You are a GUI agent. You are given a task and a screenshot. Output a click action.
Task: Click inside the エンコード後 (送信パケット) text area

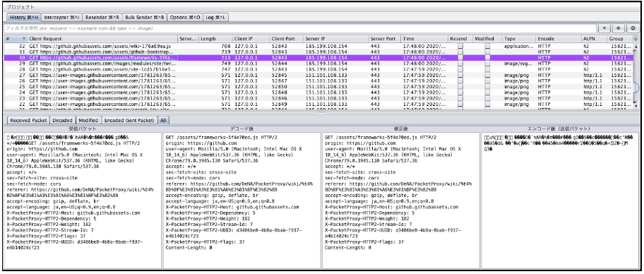click(560, 200)
